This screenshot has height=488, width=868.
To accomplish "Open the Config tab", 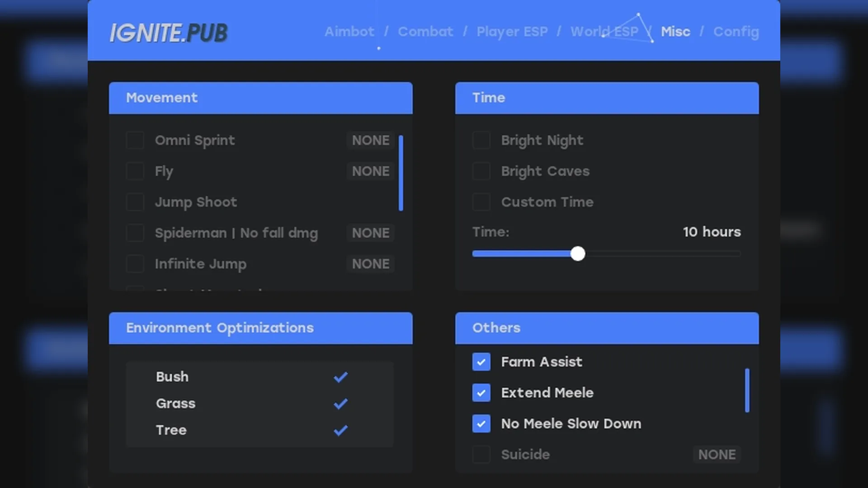I will pyautogui.click(x=736, y=32).
